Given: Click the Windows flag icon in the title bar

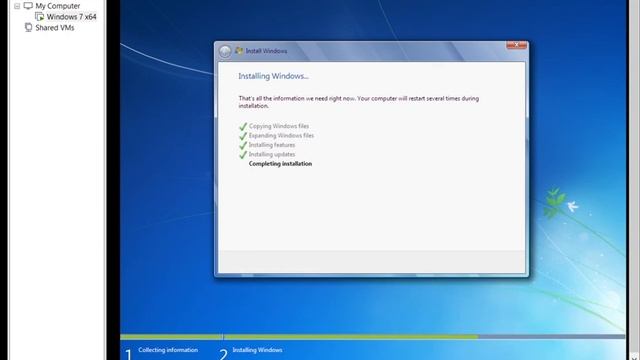Looking at the screenshot, I should click(x=239, y=51).
